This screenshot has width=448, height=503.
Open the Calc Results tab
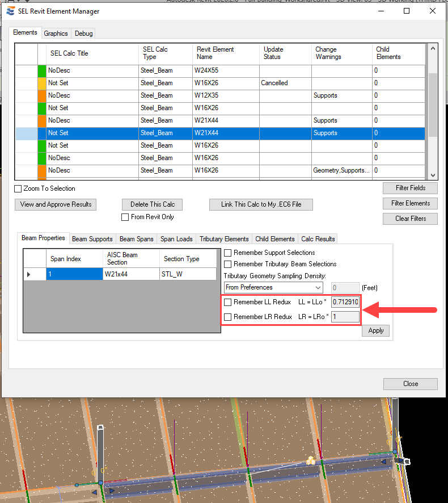[318, 239]
